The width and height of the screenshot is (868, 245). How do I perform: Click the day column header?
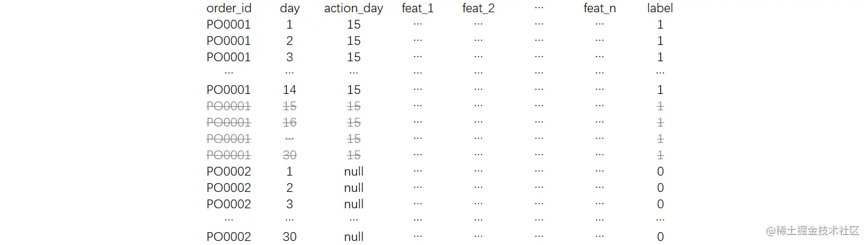(290, 9)
